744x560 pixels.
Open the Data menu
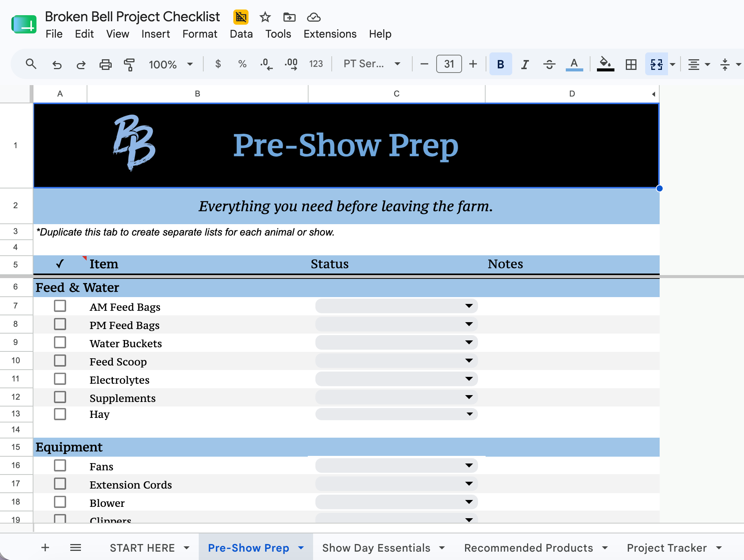[241, 34]
